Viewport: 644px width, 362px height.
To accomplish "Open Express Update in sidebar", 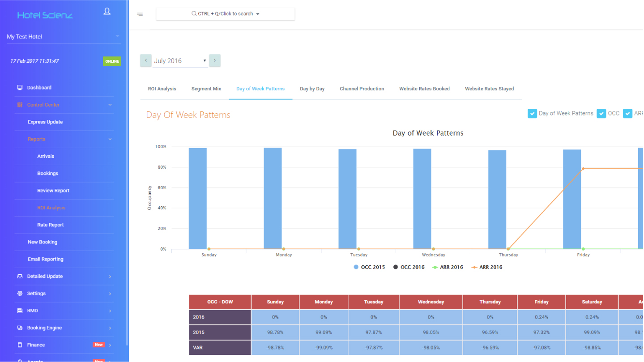I will (x=45, y=122).
